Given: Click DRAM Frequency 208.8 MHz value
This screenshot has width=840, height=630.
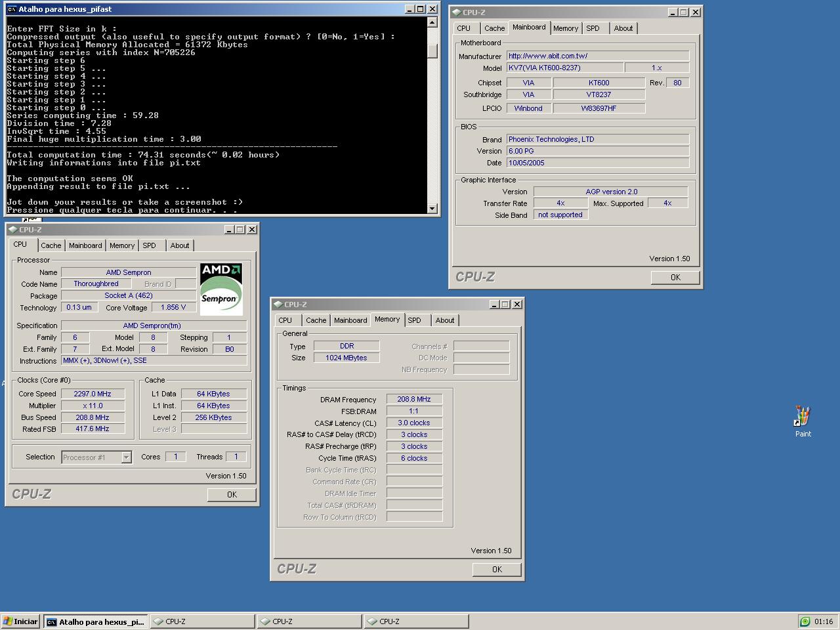Looking at the screenshot, I should (x=414, y=400).
